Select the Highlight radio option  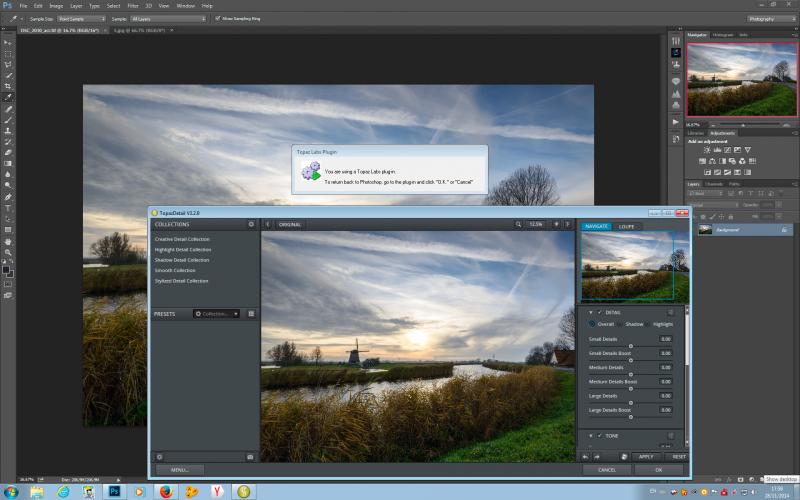[647, 324]
